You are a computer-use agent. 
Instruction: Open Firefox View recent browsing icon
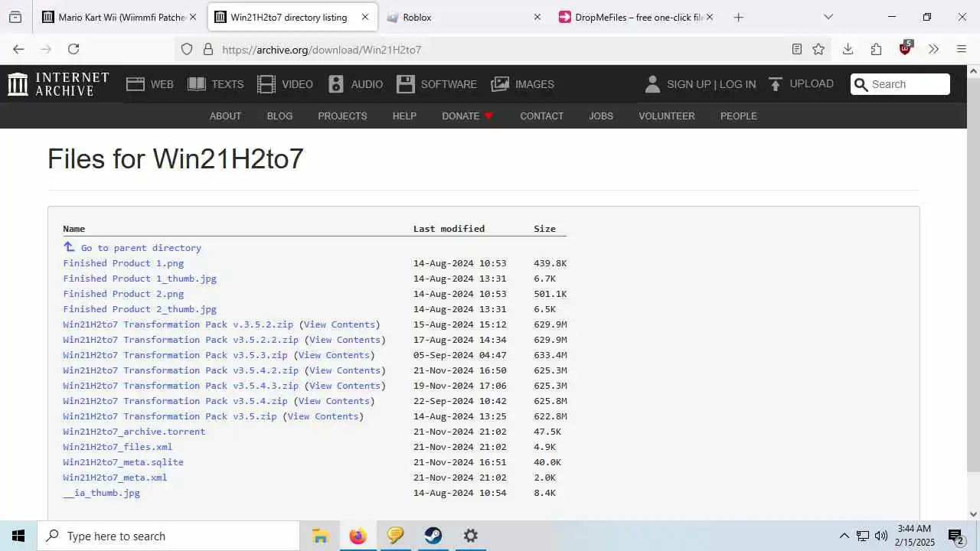(x=15, y=17)
